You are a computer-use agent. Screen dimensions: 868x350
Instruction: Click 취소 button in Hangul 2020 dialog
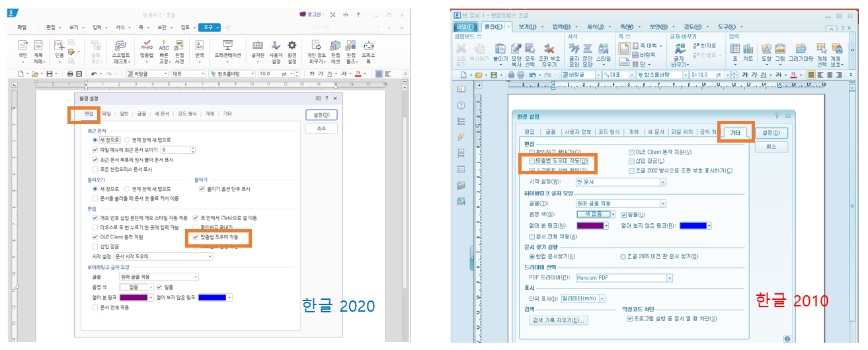click(x=322, y=129)
